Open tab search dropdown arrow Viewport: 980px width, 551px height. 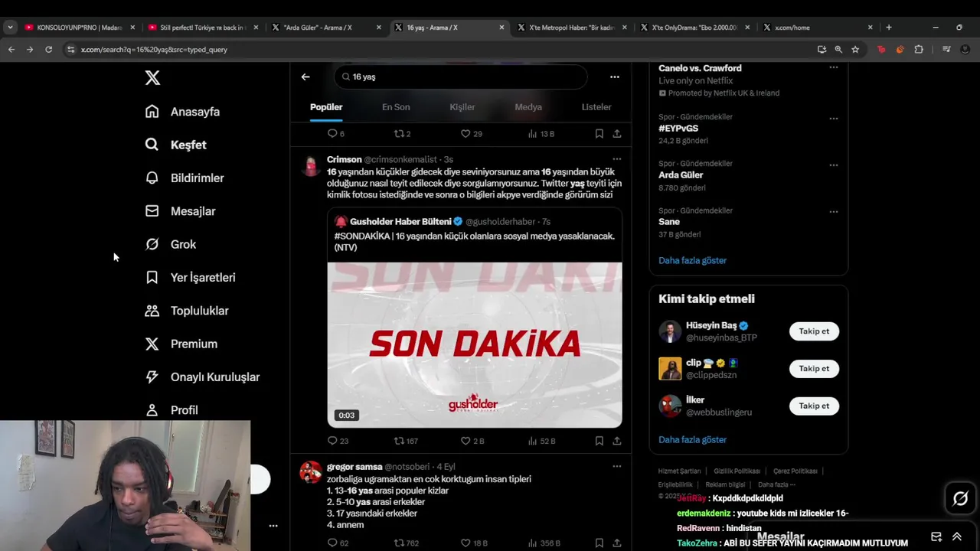click(x=10, y=28)
